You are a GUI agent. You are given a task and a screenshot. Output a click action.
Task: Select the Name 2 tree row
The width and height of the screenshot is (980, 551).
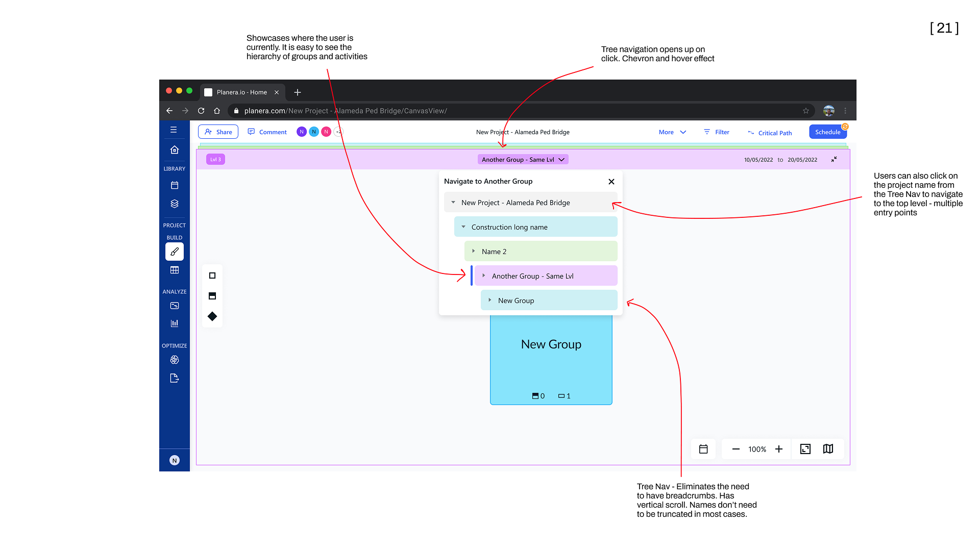click(541, 251)
